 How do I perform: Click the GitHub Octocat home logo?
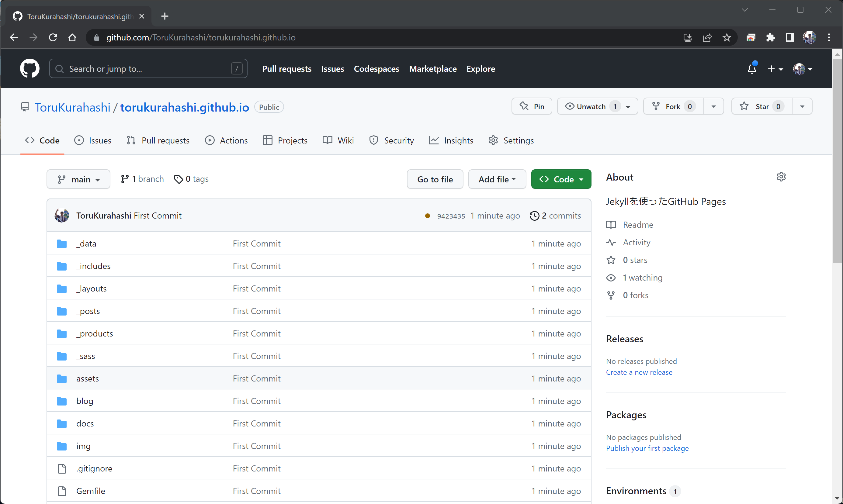point(29,69)
